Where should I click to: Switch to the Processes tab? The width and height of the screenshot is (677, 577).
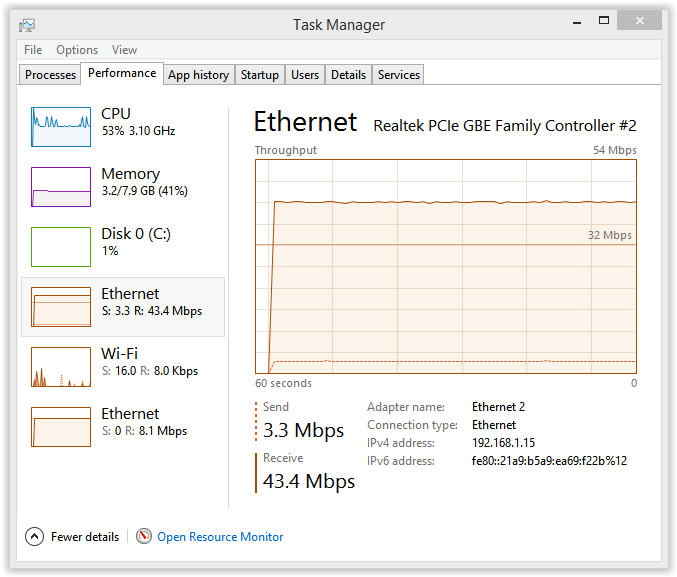coord(50,75)
